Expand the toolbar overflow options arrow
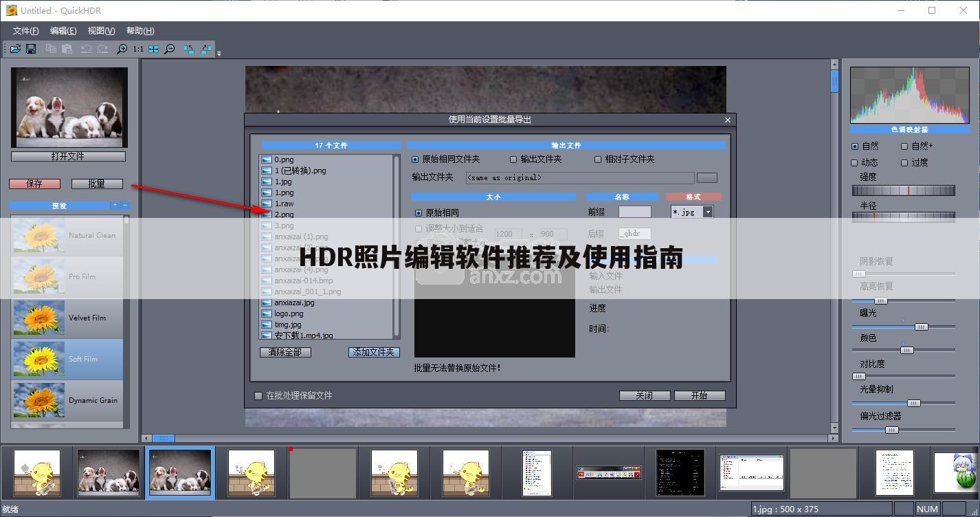Viewport: 980px width, 517px height. [219, 53]
